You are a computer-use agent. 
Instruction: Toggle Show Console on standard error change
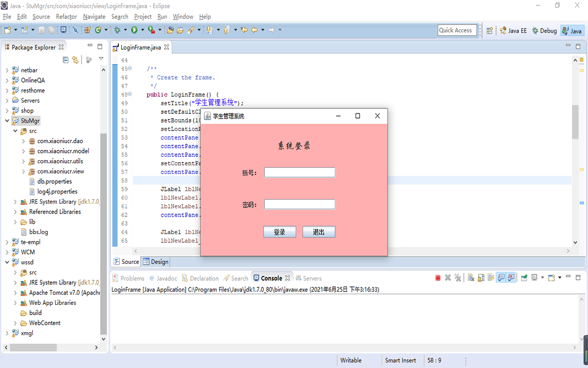[511, 278]
